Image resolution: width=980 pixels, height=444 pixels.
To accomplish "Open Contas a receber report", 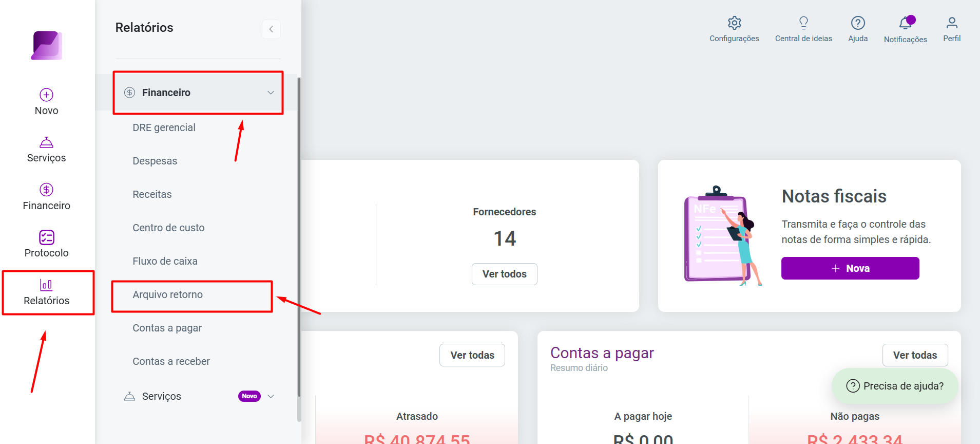I will tap(171, 361).
